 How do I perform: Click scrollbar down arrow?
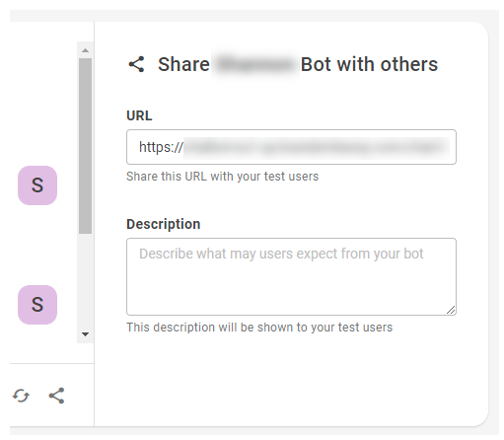pyautogui.click(x=86, y=334)
